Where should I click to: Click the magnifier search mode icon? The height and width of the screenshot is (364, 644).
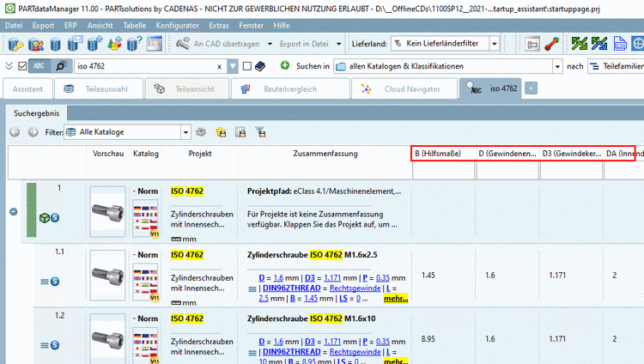click(59, 66)
